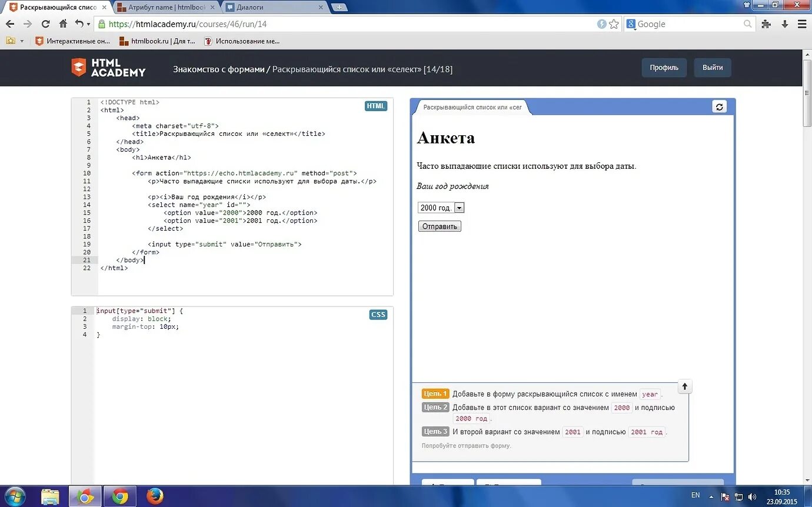812x507 pixels.
Task: Click the volume icon in the system tray
Action: click(x=751, y=496)
